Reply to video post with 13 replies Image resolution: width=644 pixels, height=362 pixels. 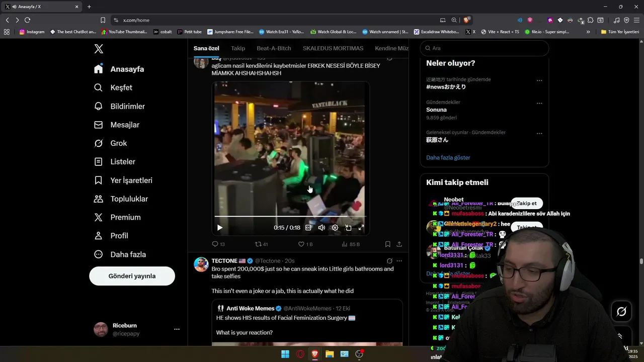(x=218, y=244)
